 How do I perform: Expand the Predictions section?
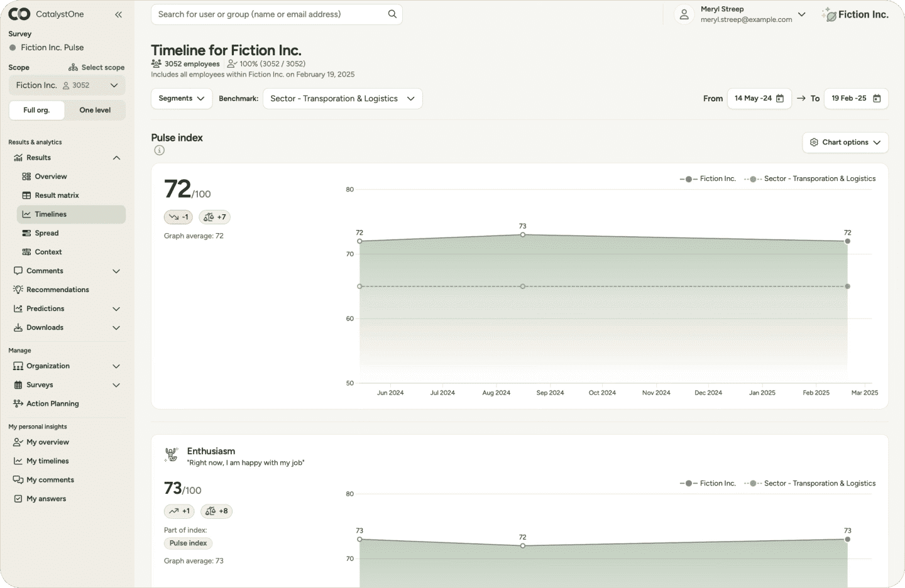116,309
